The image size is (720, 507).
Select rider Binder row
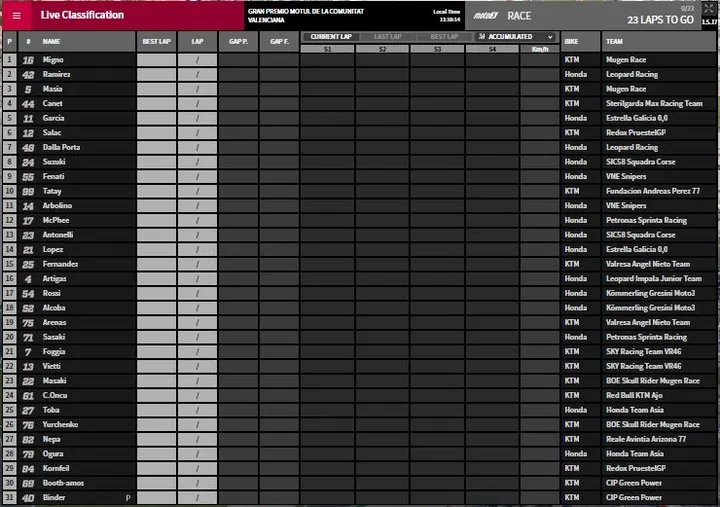click(360, 497)
